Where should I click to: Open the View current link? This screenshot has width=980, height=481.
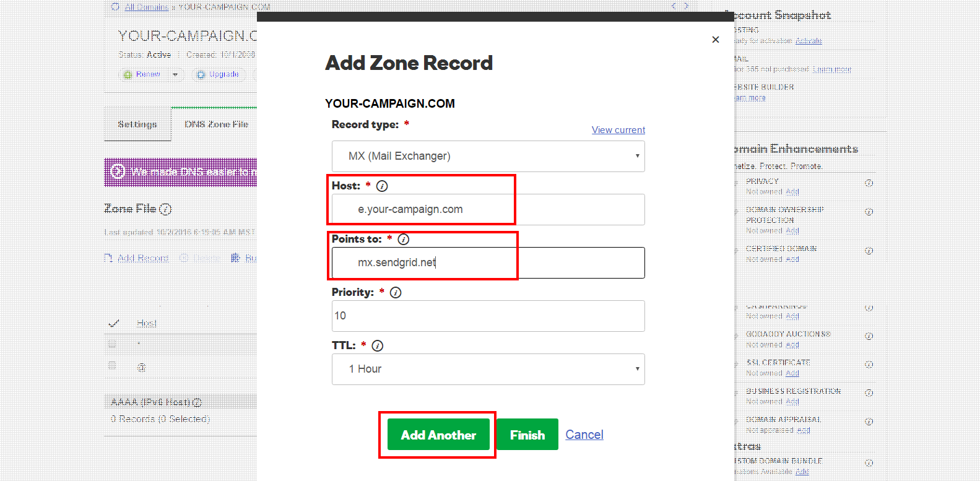pyautogui.click(x=618, y=130)
